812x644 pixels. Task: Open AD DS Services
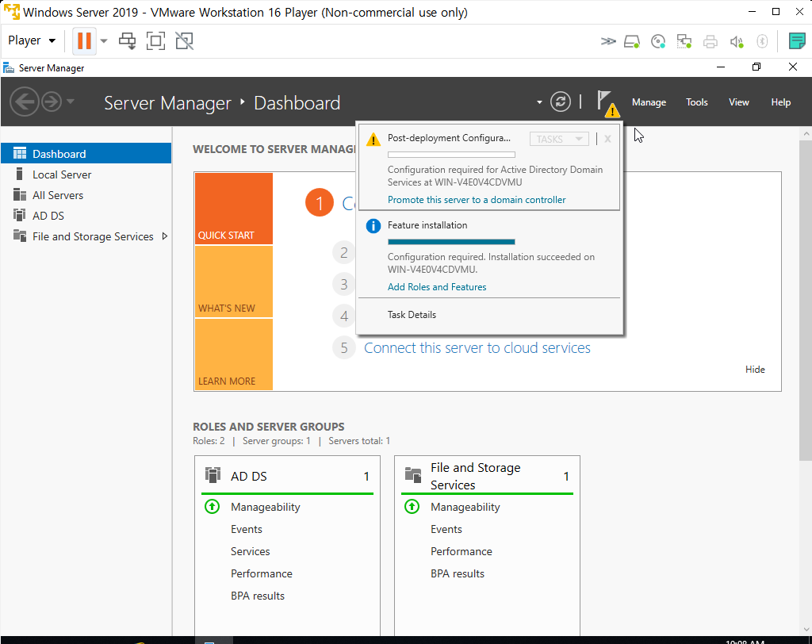click(250, 551)
